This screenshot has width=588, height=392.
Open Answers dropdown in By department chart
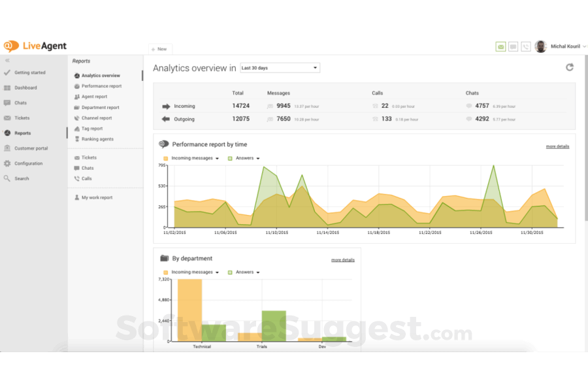point(247,272)
